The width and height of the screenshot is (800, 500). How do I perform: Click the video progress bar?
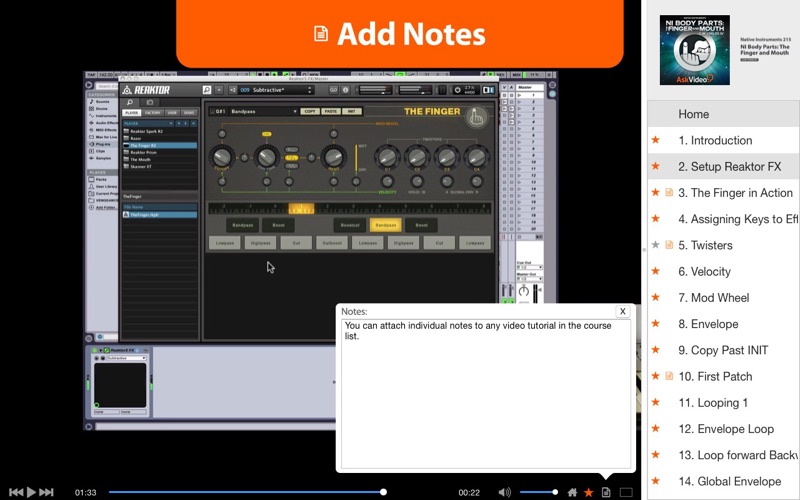[246, 492]
